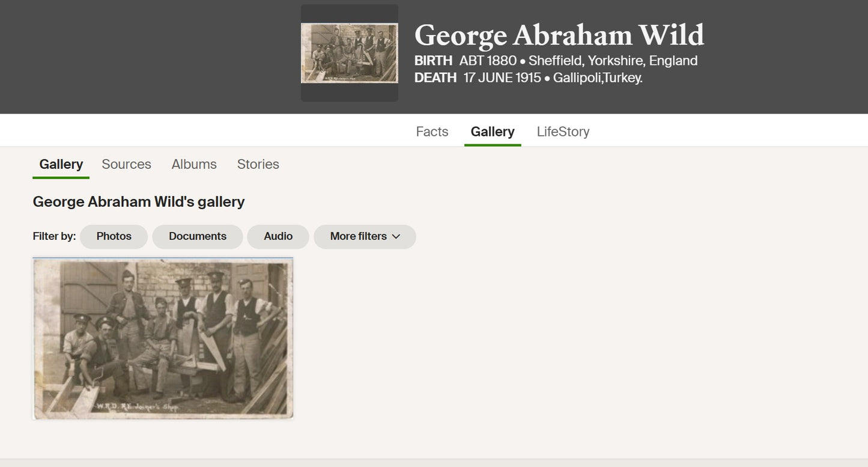868x467 pixels.
Task: Open the LifeStory tab
Action: click(x=563, y=132)
